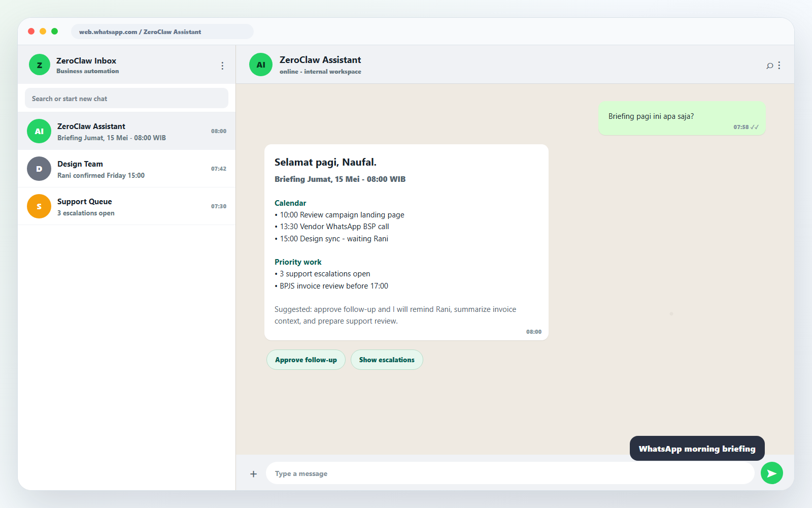
Task: Search within the chat via magnifier icon
Action: coord(770,66)
